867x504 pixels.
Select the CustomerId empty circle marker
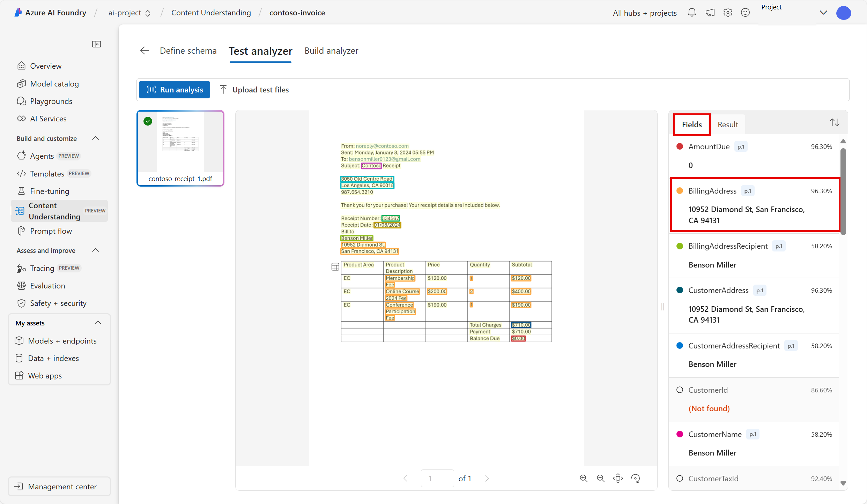[679, 390]
